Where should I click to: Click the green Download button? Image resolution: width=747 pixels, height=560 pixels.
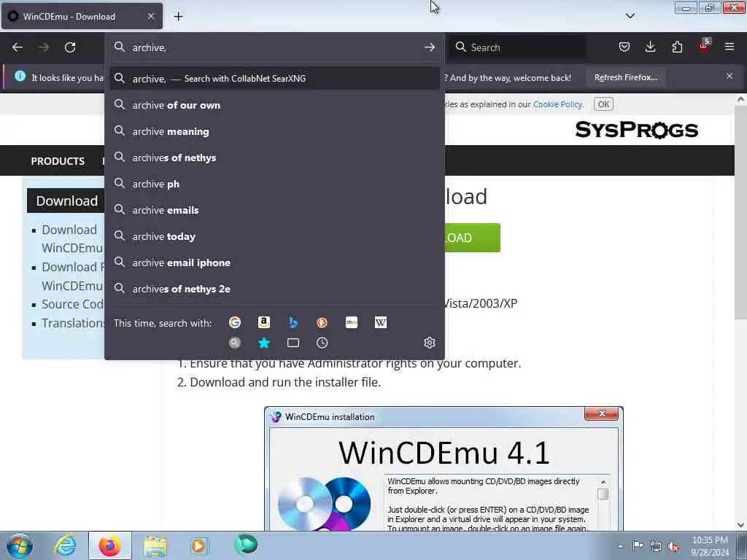(x=473, y=238)
